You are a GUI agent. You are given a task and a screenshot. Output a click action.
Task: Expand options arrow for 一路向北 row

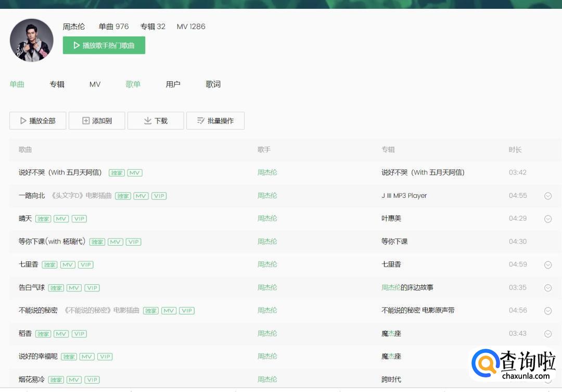tap(548, 196)
